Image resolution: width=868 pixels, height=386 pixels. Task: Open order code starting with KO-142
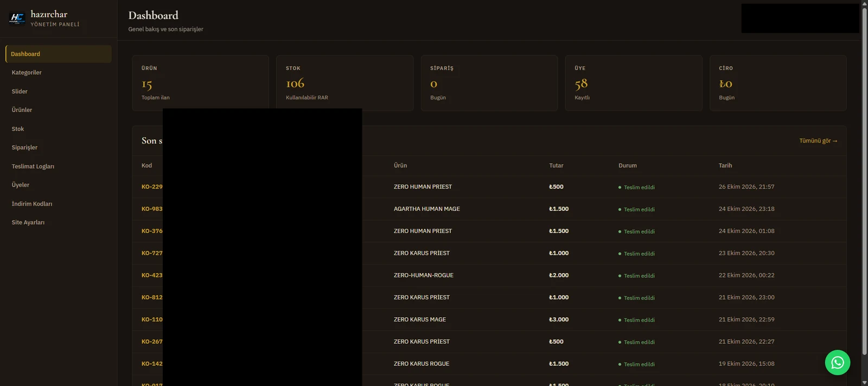pos(152,364)
